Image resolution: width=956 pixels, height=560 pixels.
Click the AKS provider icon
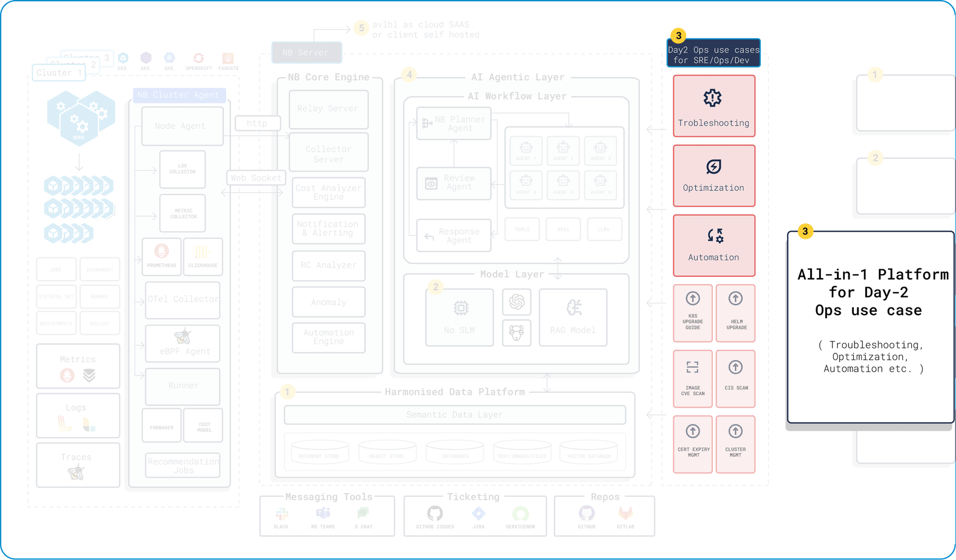tap(146, 58)
